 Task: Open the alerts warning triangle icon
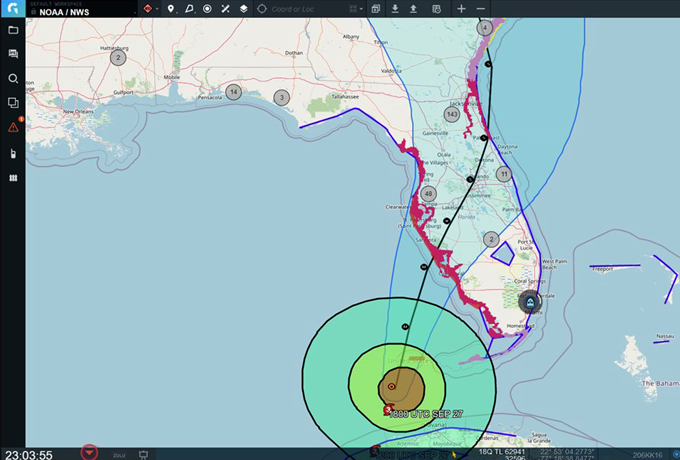coord(13,127)
